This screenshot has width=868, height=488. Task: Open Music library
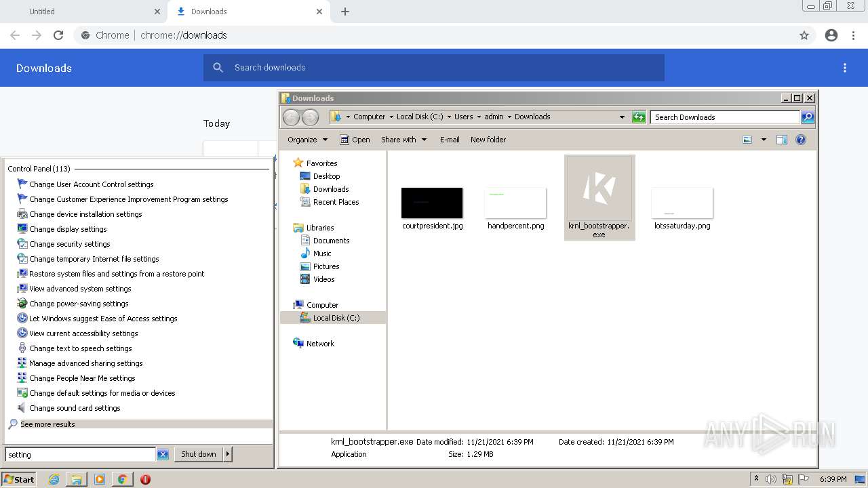point(322,253)
